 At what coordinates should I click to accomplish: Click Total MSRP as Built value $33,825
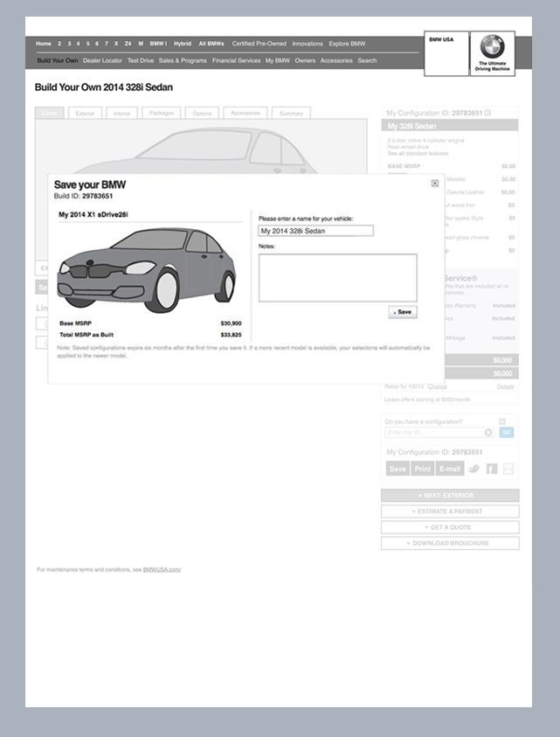pos(231,335)
